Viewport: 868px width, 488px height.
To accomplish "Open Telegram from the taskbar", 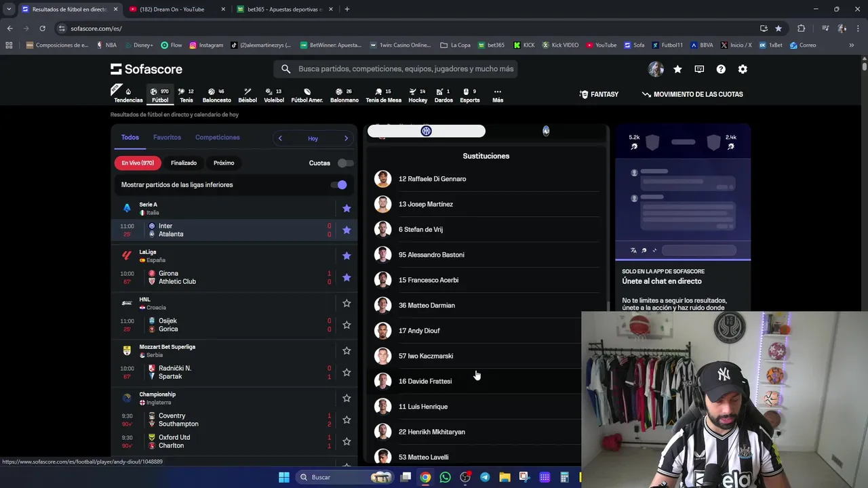I will point(485,477).
